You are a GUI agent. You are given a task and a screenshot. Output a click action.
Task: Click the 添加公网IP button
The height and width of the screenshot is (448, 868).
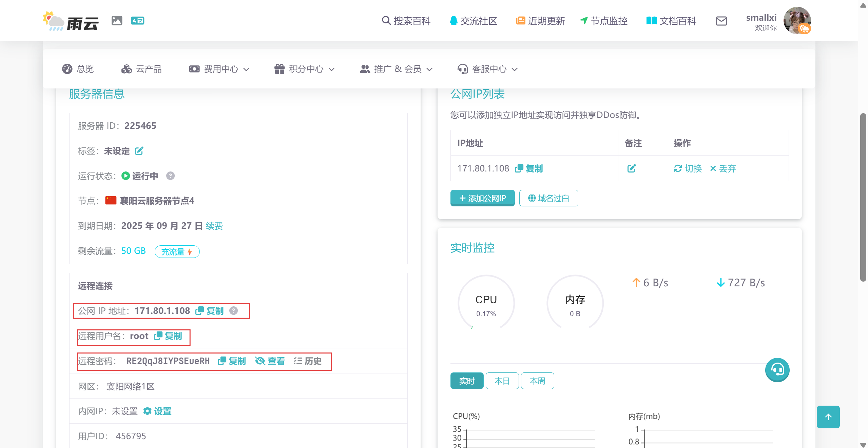tap(482, 198)
